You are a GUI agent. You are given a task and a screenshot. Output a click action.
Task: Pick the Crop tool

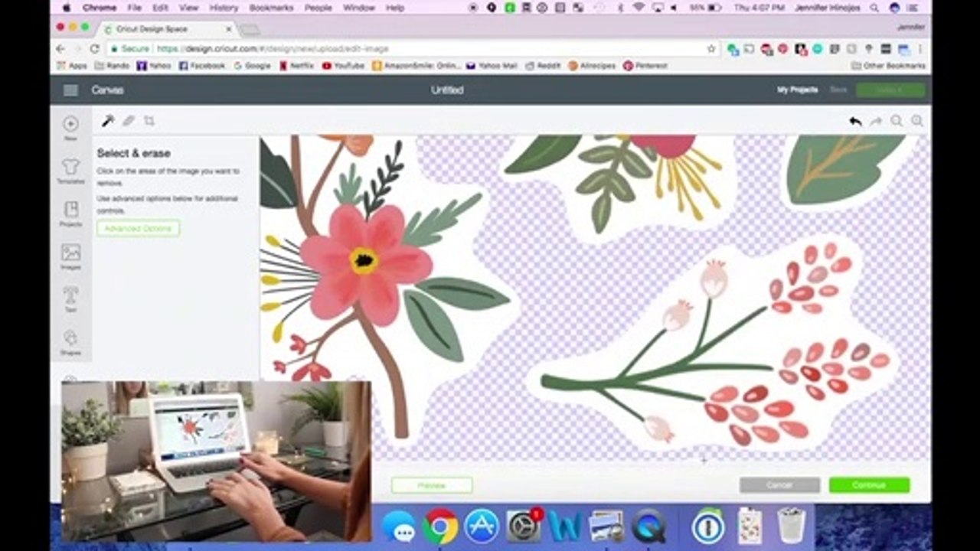coord(149,121)
